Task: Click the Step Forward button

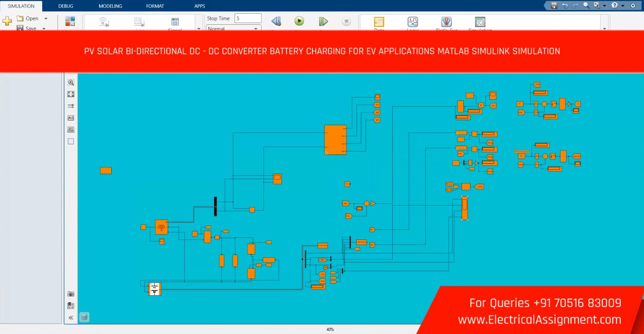Action: pos(323,21)
